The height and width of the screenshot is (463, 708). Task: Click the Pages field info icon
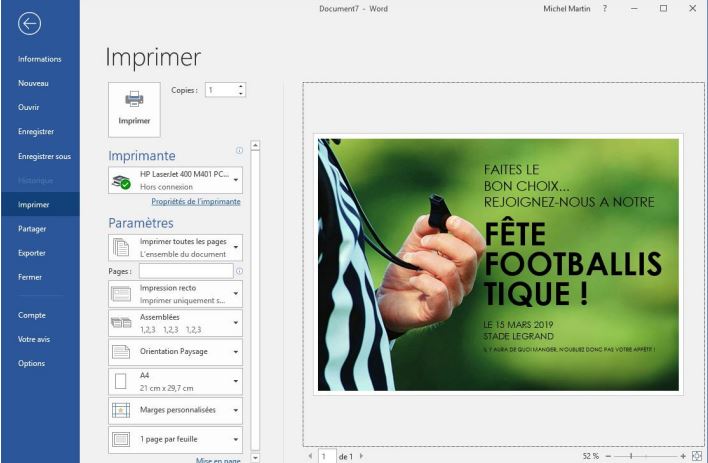[239, 271]
